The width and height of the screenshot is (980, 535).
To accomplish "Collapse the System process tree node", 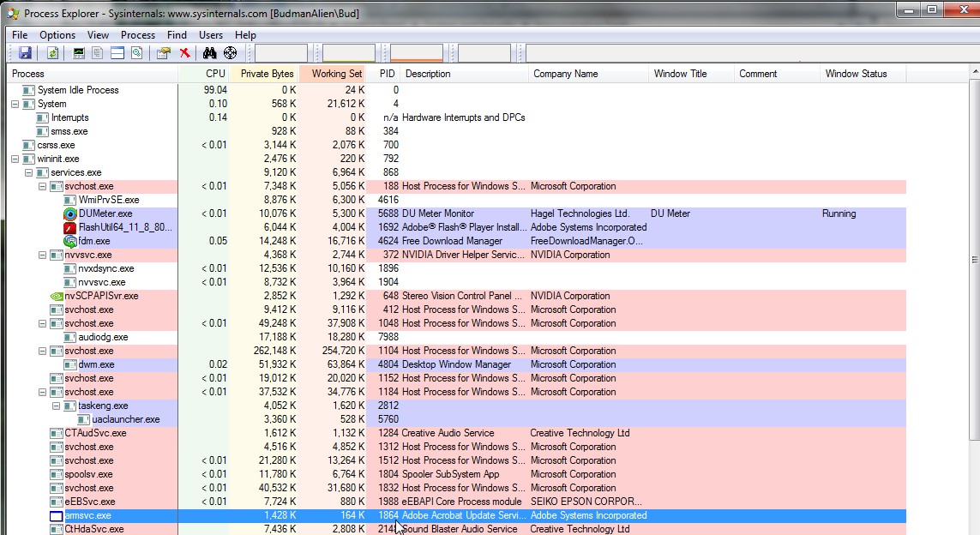I will pos(15,105).
